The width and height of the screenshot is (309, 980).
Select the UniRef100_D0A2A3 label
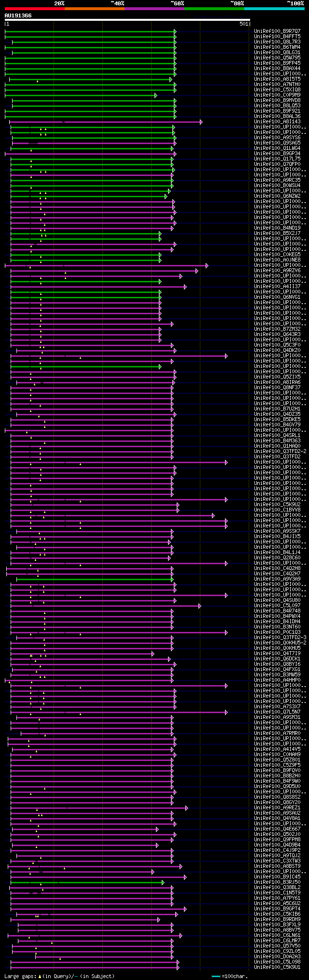(277, 957)
